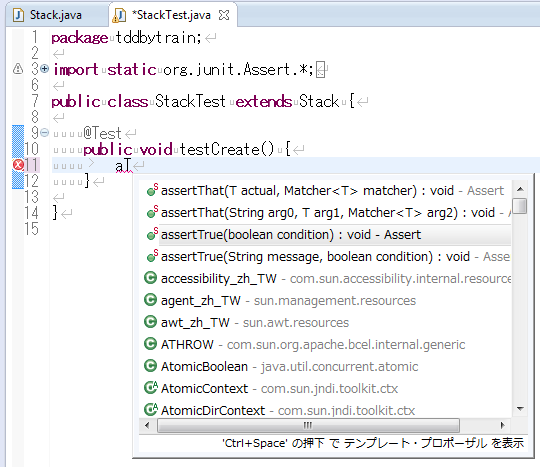
Task: Click the Java file icon on Stack.java tab
Action: click(x=18, y=15)
